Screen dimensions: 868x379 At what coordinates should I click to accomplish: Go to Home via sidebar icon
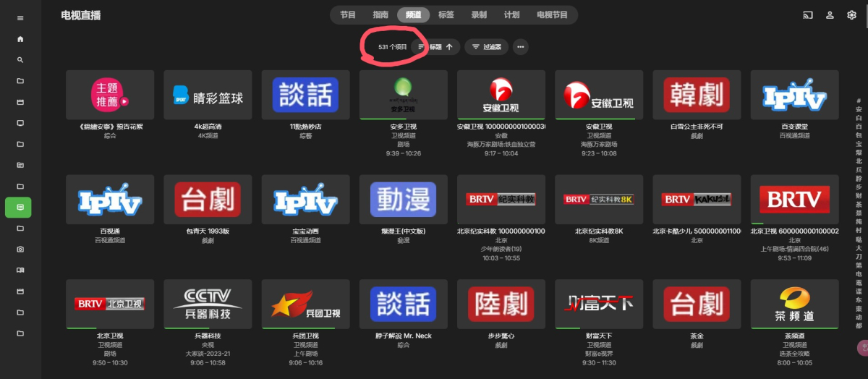tap(20, 39)
